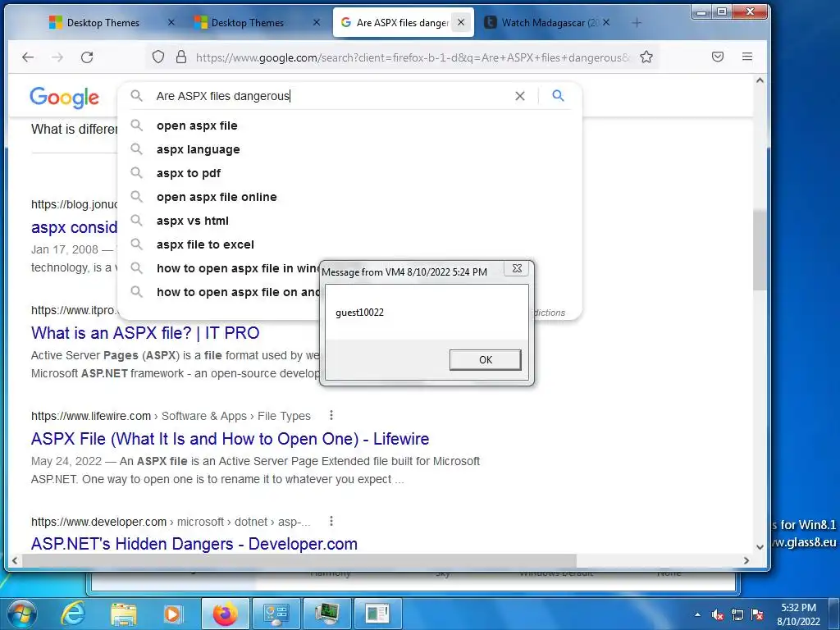Screen dimensions: 840x630
Task: Switch to the first Desktop Themes tab
Action: click(103, 22)
